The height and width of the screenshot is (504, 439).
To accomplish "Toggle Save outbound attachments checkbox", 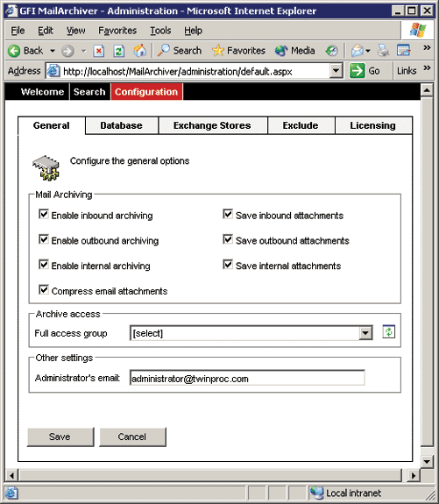I will (x=228, y=239).
